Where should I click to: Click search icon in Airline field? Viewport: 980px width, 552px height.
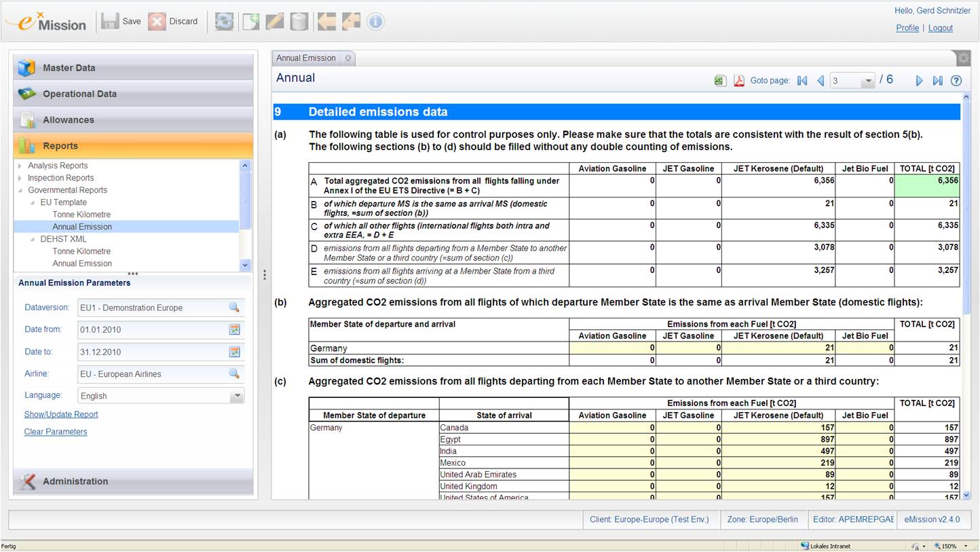point(234,374)
